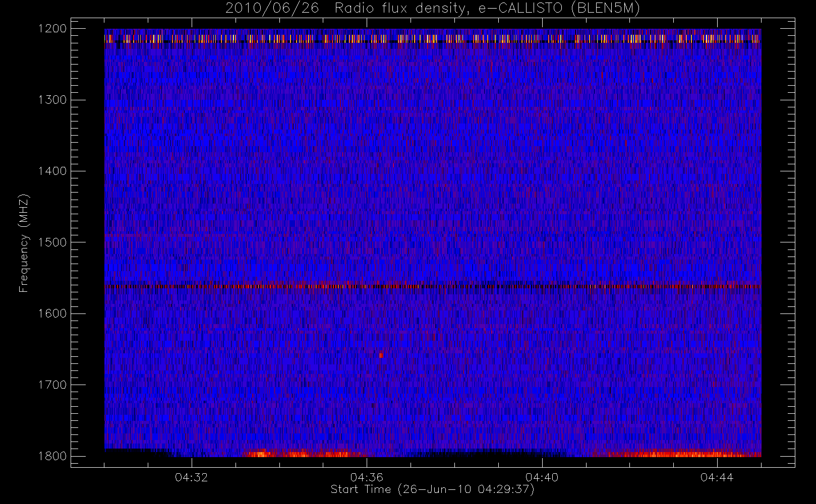Click the bright red spot in the spectrogram near 1660 MHz
The image size is (816, 504).
(x=381, y=355)
